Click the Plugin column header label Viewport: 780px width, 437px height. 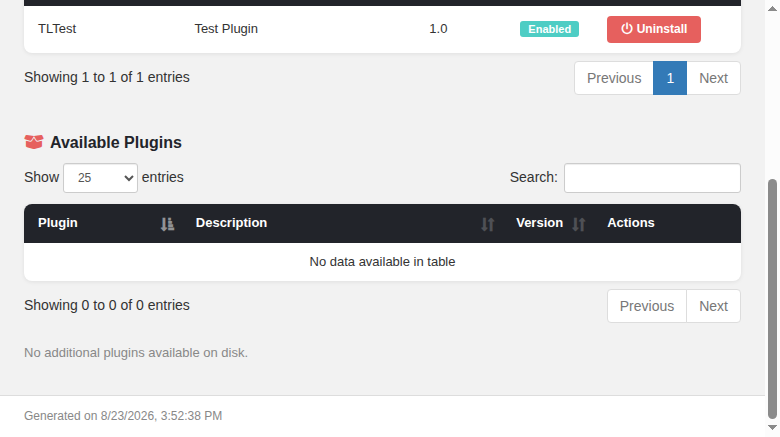(x=58, y=223)
